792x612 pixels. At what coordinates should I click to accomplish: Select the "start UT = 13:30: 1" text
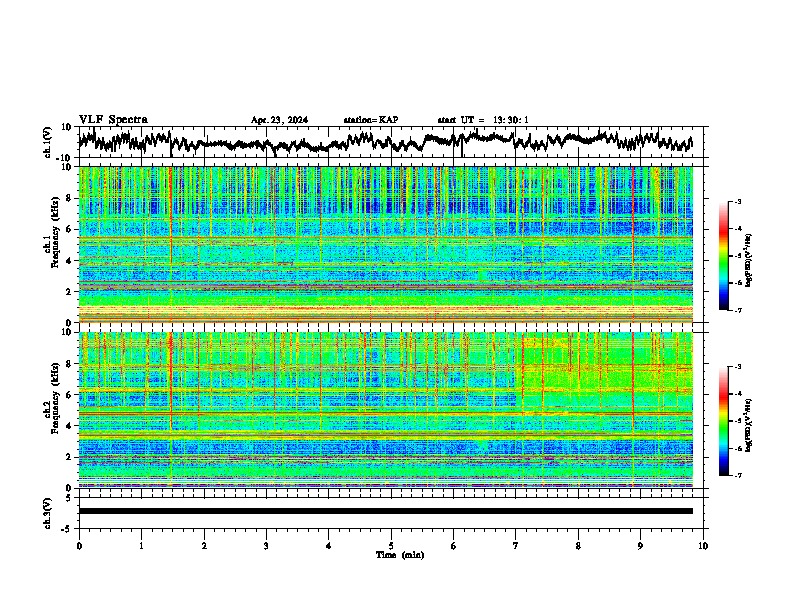click(483, 120)
